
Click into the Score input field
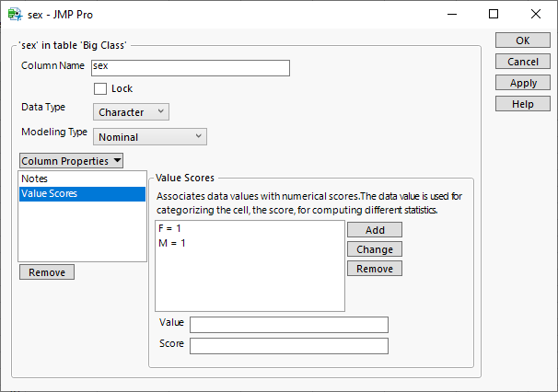click(288, 346)
